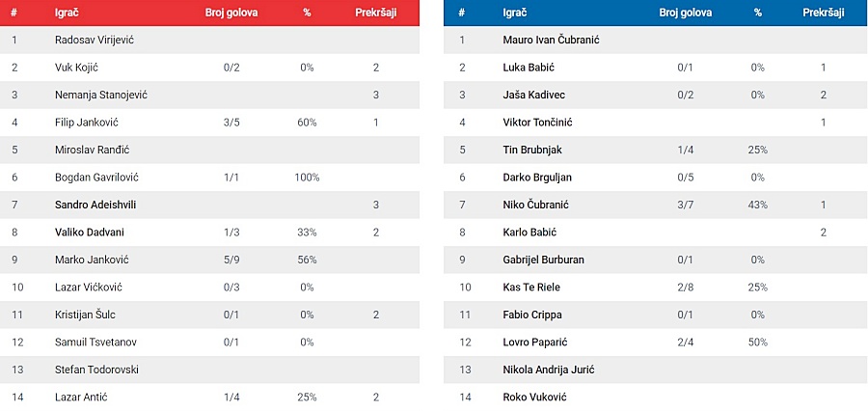Click the red table's Prekršaji header
The height and width of the screenshot is (411, 868).
pos(376,14)
